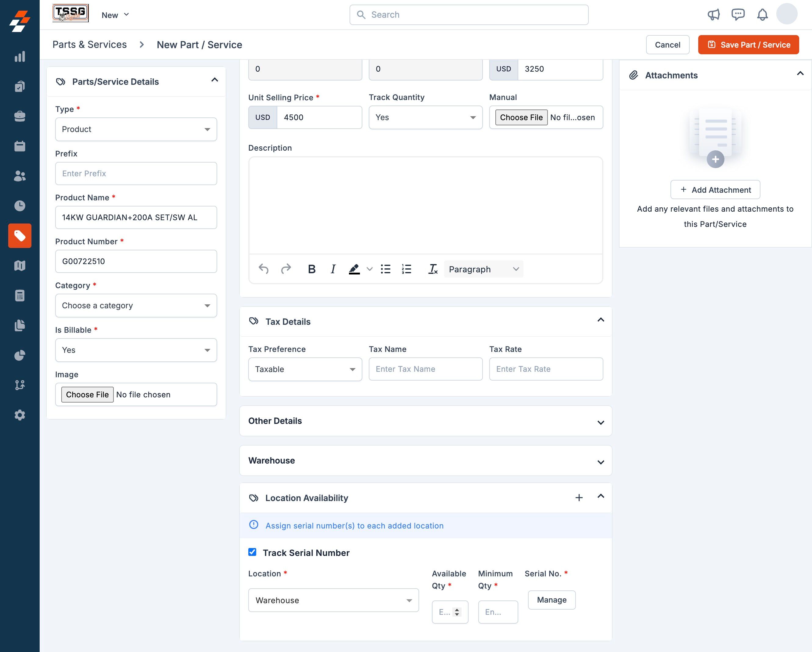Screen dimensions: 812x652
Task: Click the Bold formatting icon
Action: tap(311, 269)
